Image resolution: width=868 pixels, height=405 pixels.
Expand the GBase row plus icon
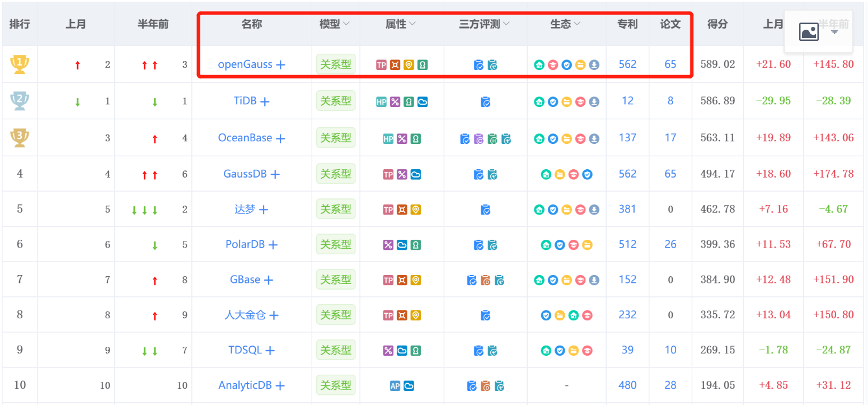(269, 280)
